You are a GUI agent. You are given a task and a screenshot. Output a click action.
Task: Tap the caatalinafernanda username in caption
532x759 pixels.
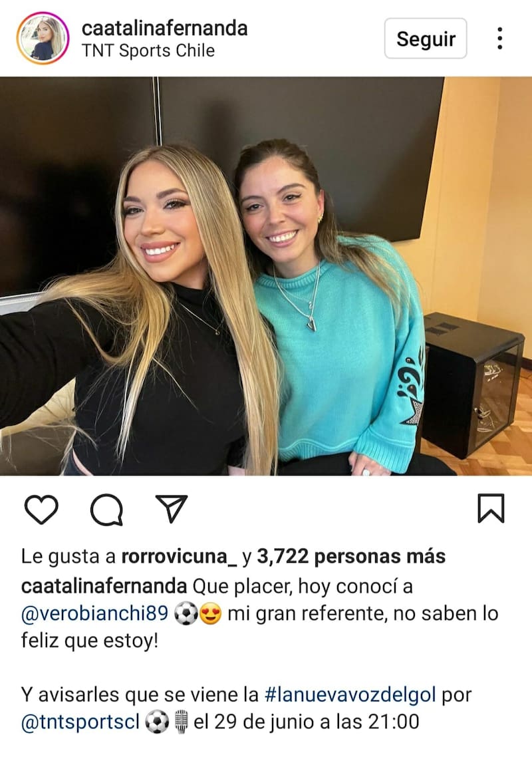click(104, 586)
